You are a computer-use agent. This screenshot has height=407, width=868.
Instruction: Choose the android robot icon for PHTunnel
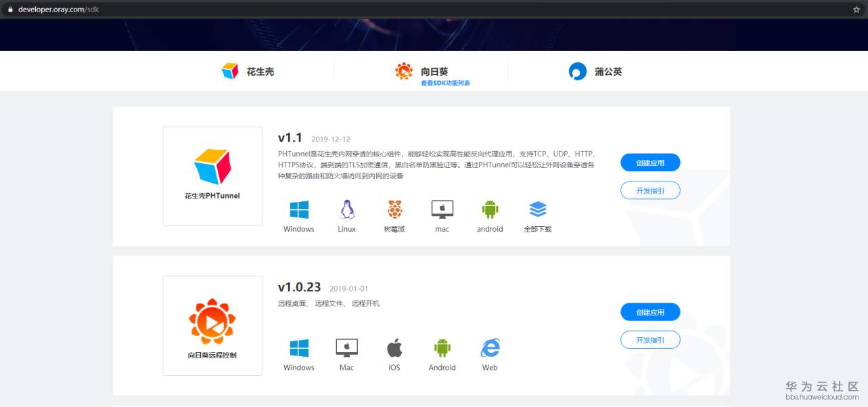[x=490, y=209]
